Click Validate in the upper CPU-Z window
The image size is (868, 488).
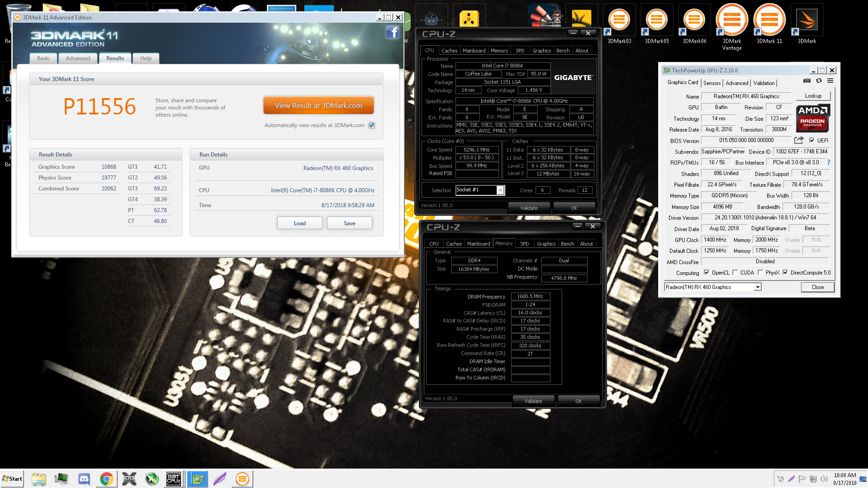click(529, 208)
